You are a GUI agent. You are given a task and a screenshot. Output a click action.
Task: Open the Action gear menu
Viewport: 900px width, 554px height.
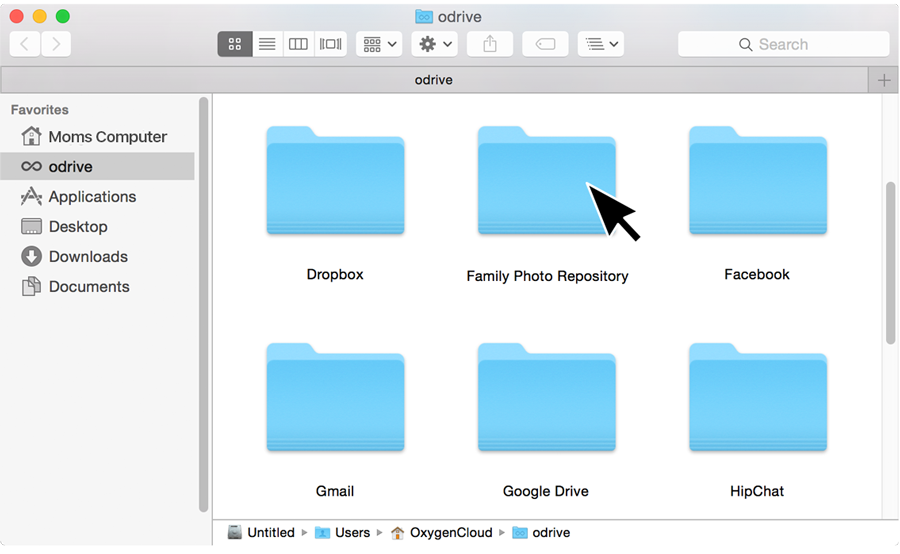click(x=435, y=44)
